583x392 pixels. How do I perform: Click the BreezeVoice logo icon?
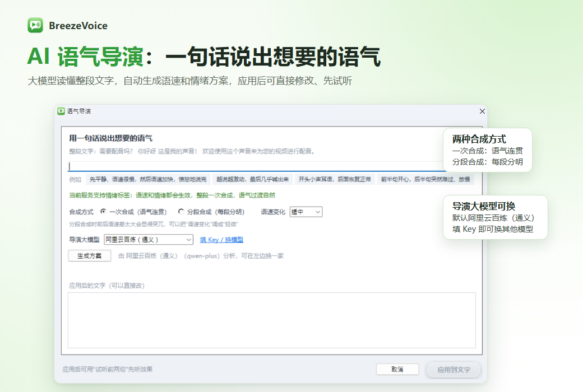[x=35, y=25]
